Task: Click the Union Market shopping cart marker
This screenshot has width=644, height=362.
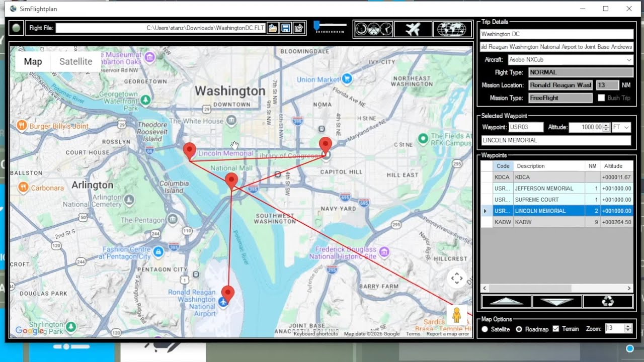Action: (347, 79)
